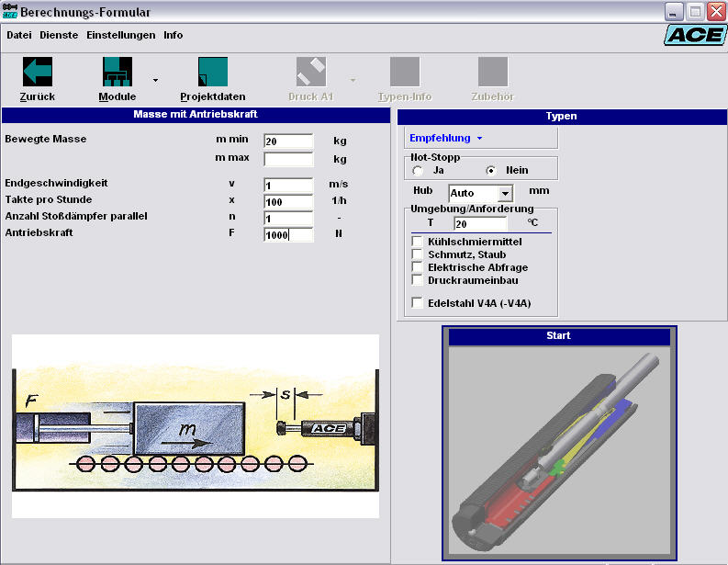Click the application icon in the title bar

tap(10, 12)
